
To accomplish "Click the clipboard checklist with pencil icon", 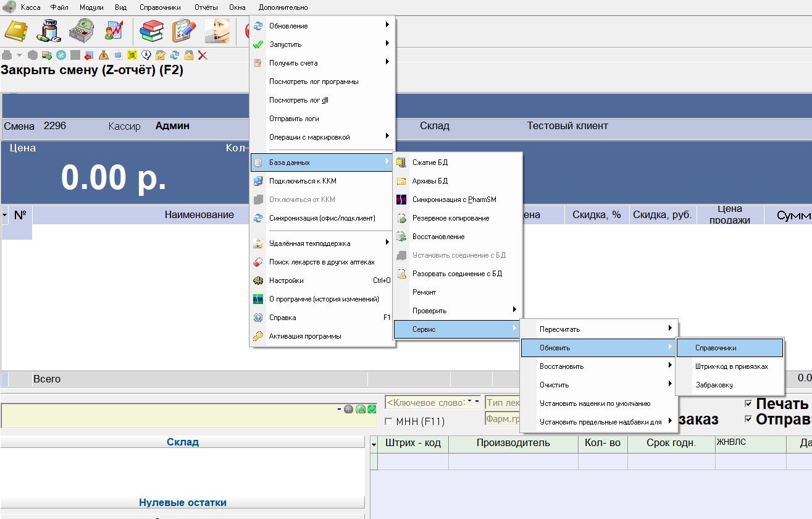I will pyautogui.click(x=184, y=31).
